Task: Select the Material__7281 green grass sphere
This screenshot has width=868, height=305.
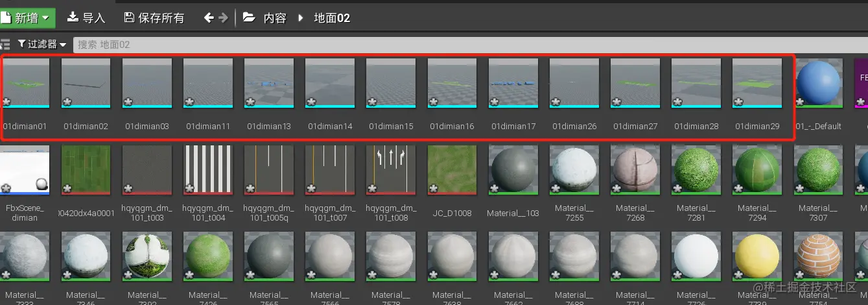Action: (x=696, y=169)
